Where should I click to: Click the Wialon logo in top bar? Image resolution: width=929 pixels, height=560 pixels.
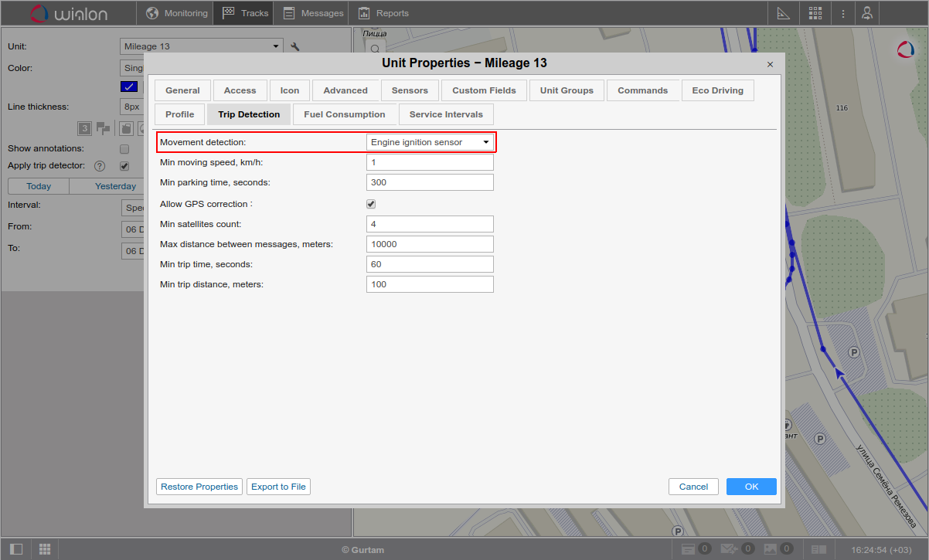click(70, 13)
